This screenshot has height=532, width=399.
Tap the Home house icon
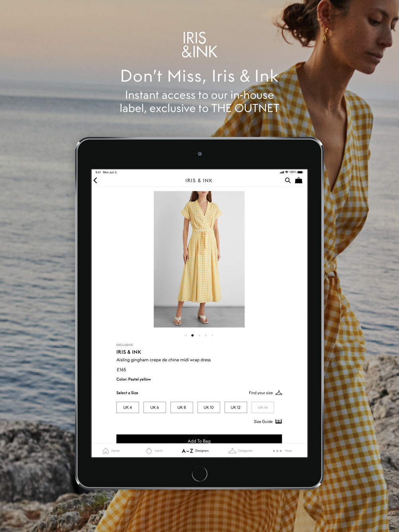click(106, 451)
